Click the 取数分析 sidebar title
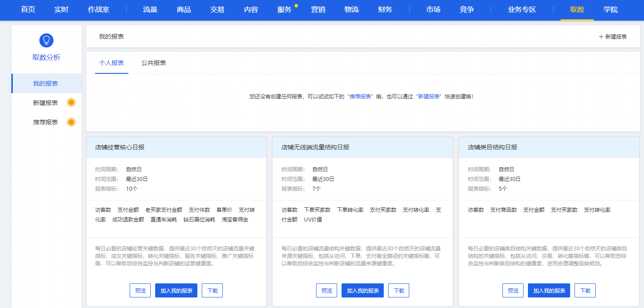The image size is (644, 308). click(46, 58)
